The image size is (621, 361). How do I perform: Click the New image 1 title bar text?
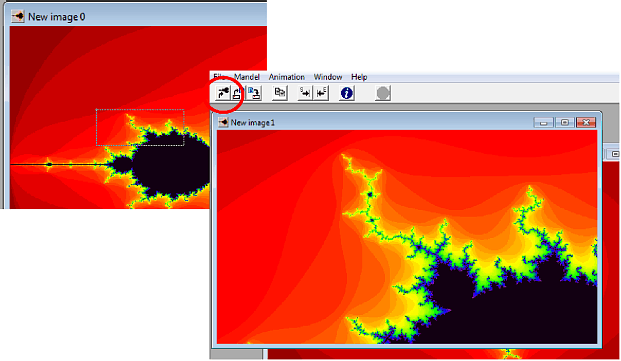pyautogui.click(x=253, y=123)
